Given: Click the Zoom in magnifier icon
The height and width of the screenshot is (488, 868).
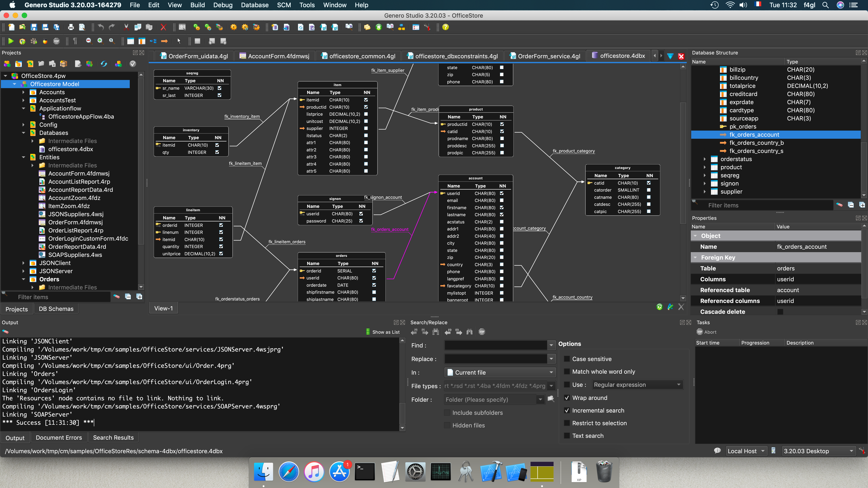Looking at the screenshot, I should click(x=100, y=41).
